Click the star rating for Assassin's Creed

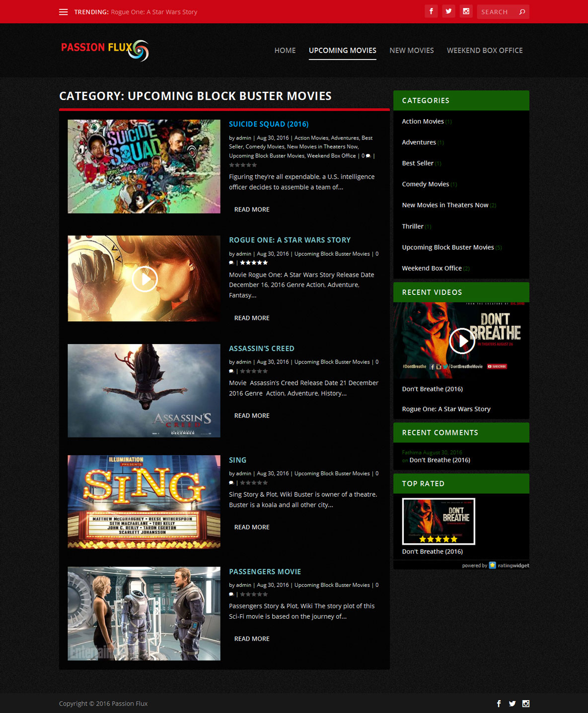click(x=254, y=371)
